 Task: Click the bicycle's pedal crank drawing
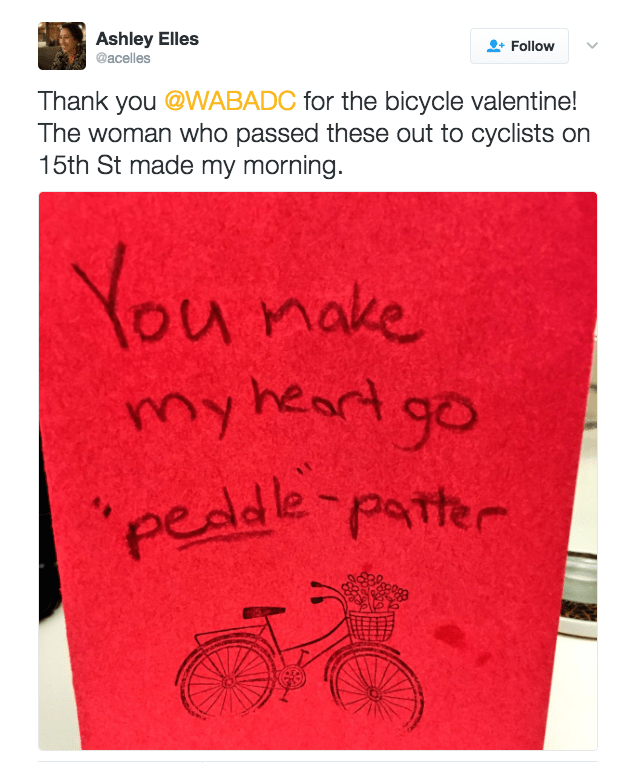click(292, 678)
